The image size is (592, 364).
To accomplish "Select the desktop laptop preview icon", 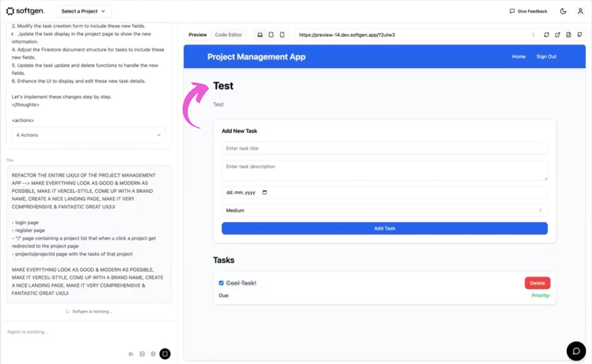I will [x=259, y=35].
